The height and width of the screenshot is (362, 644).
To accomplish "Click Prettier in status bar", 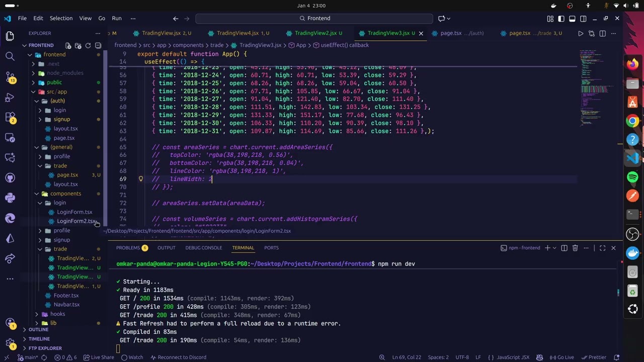I will pos(594,357).
